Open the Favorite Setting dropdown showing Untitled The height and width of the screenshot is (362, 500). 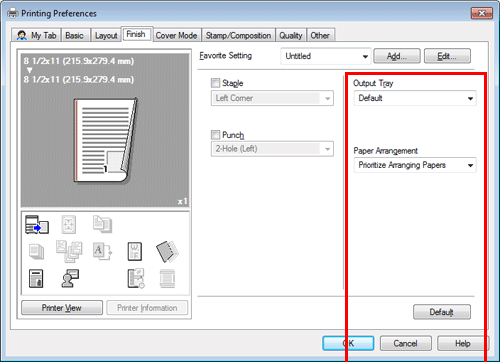[326, 56]
